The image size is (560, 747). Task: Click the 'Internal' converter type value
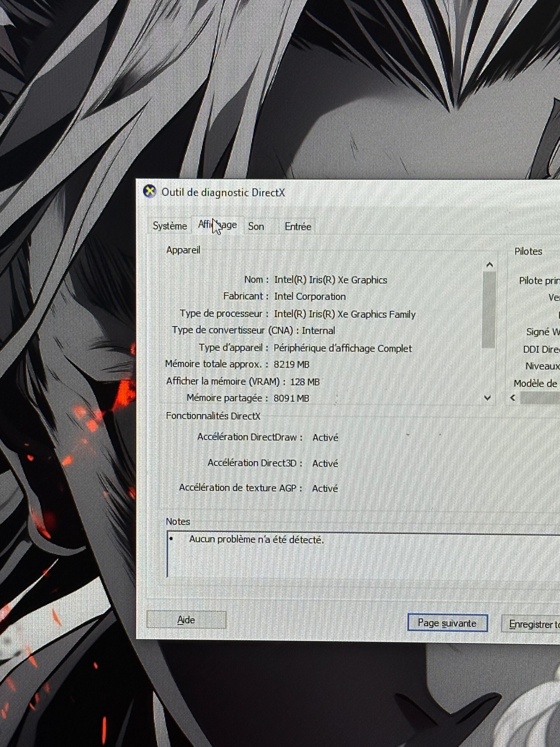point(318,331)
